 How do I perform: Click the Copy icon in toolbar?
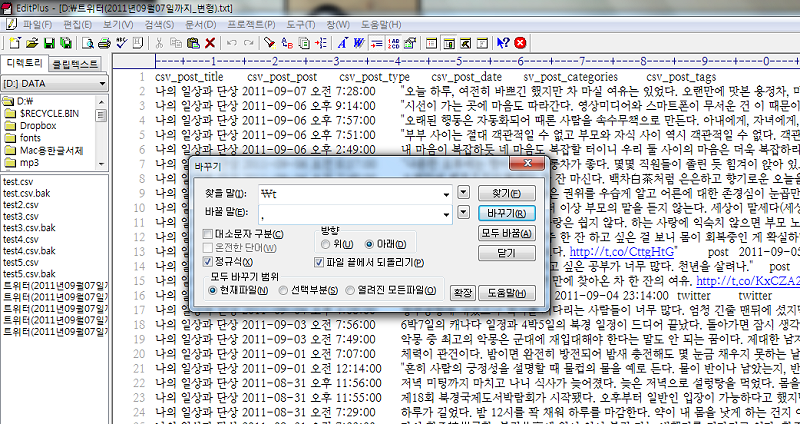pyautogui.click(x=176, y=43)
